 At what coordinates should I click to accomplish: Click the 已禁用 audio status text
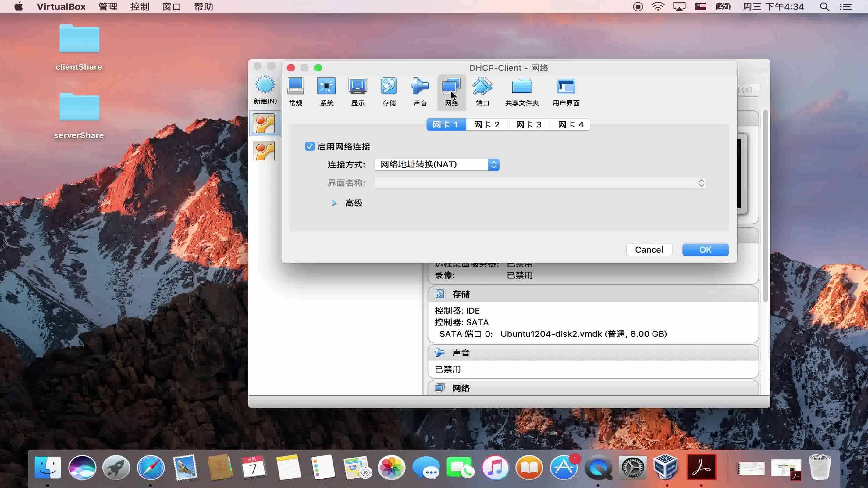[447, 369]
